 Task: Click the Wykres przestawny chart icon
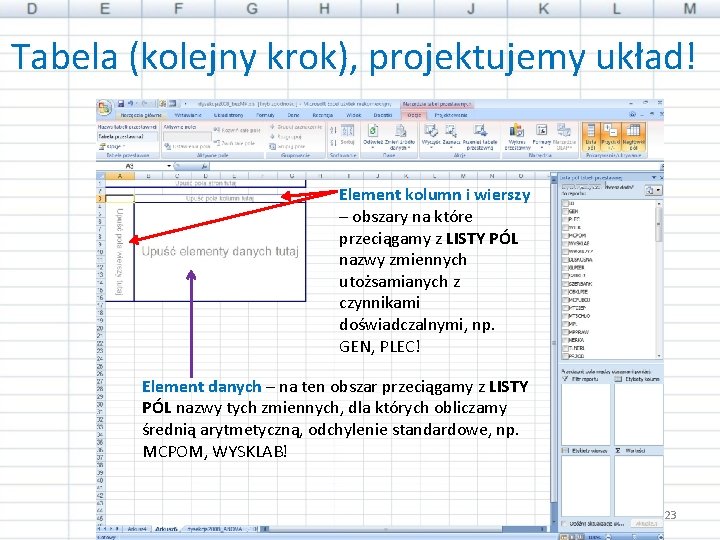click(x=517, y=131)
